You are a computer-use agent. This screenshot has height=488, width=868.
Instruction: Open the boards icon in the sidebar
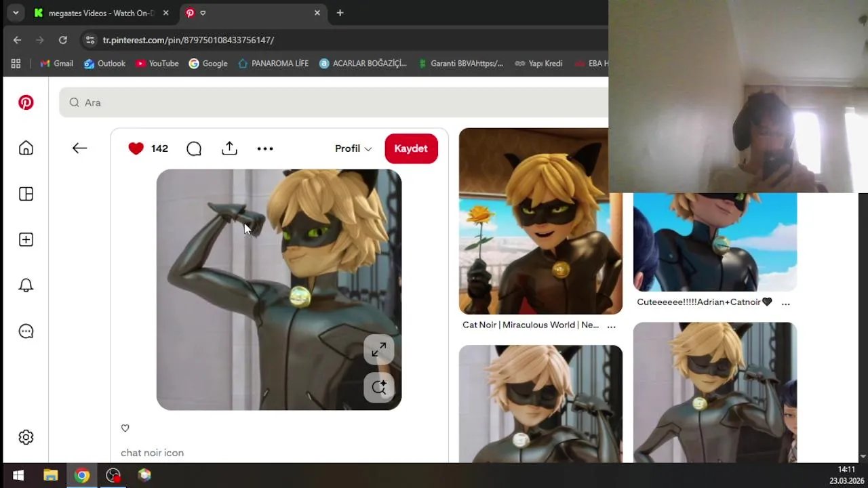point(26,194)
